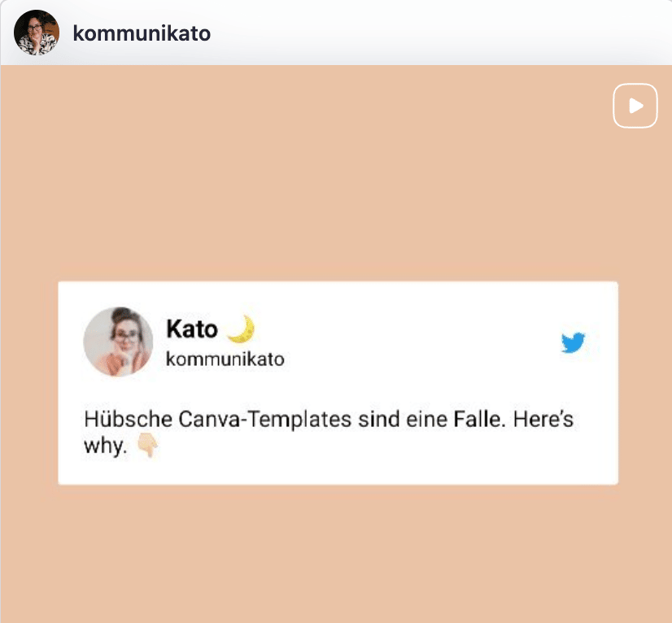672x623 pixels.
Task: Click the kommunikato profile picture in header
Action: [36, 33]
